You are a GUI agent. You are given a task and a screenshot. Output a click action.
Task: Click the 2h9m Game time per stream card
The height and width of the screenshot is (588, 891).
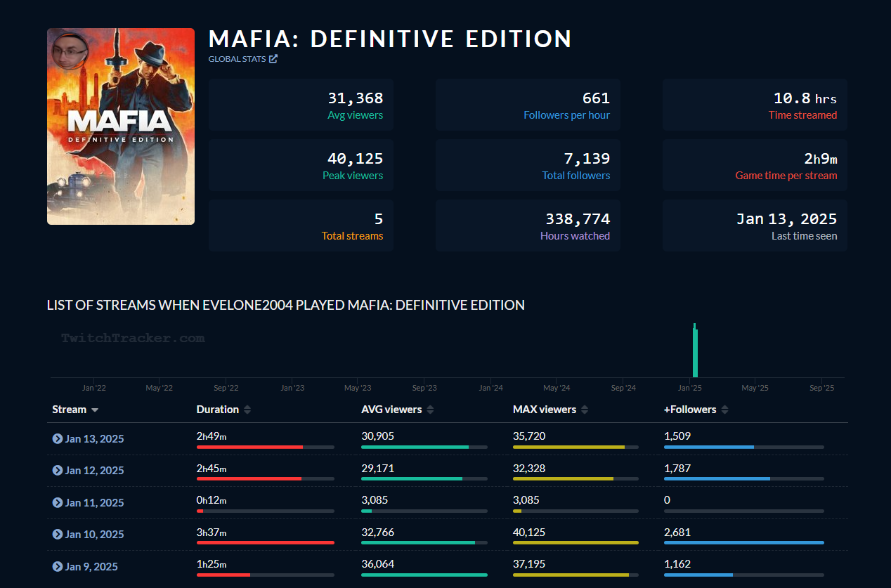(x=755, y=165)
